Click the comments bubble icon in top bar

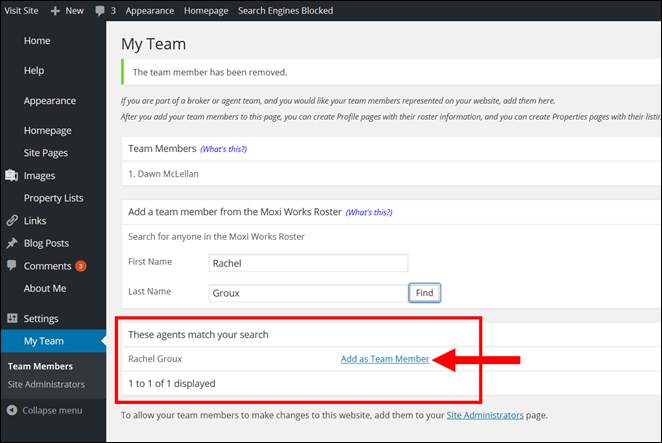coord(100,10)
